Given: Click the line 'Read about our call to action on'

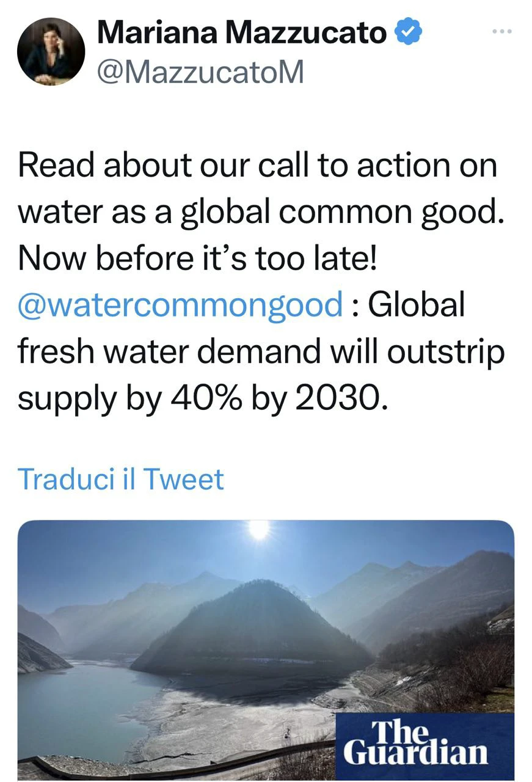Looking at the screenshot, I should [258, 166].
